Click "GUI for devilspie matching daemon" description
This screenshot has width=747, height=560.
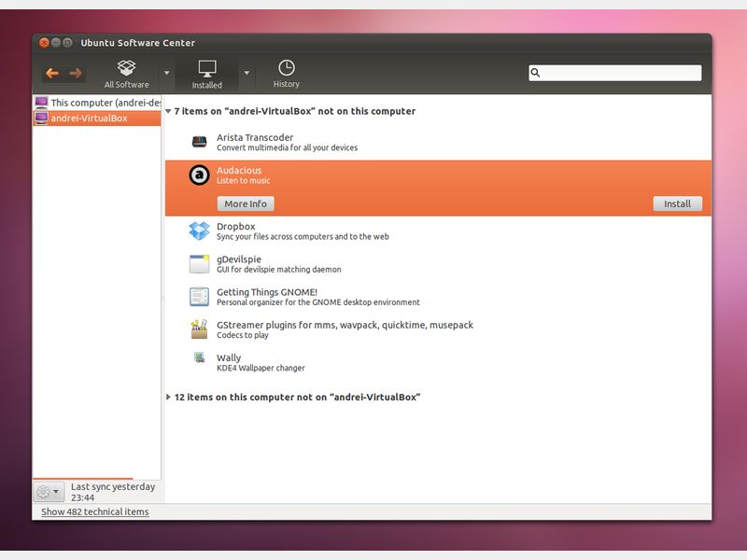278,270
